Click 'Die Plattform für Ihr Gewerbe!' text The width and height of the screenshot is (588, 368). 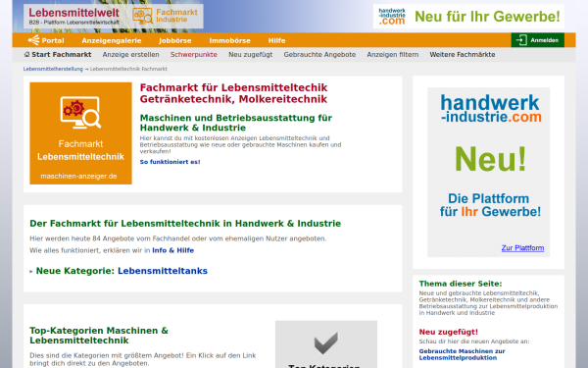[x=491, y=205]
